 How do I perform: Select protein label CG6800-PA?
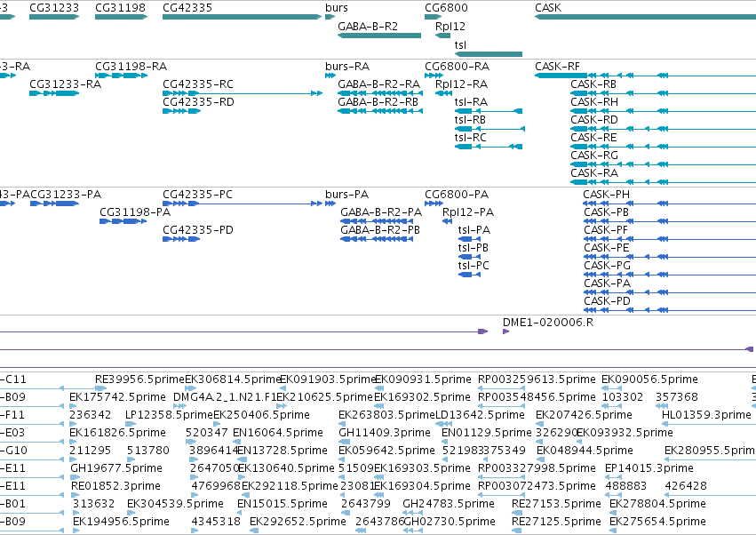[x=457, y=195]
